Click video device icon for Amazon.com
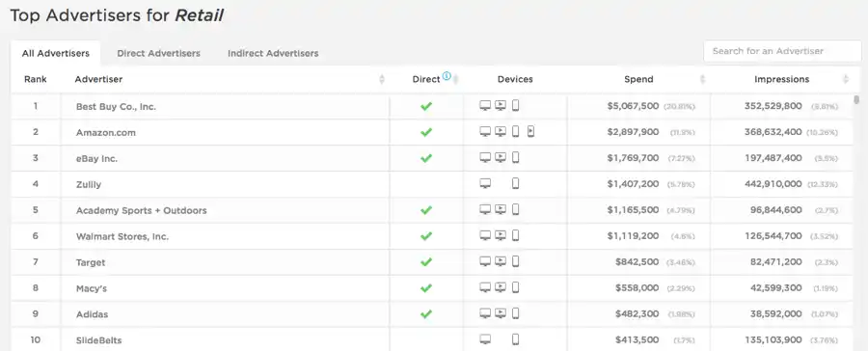 coord(501,132)
